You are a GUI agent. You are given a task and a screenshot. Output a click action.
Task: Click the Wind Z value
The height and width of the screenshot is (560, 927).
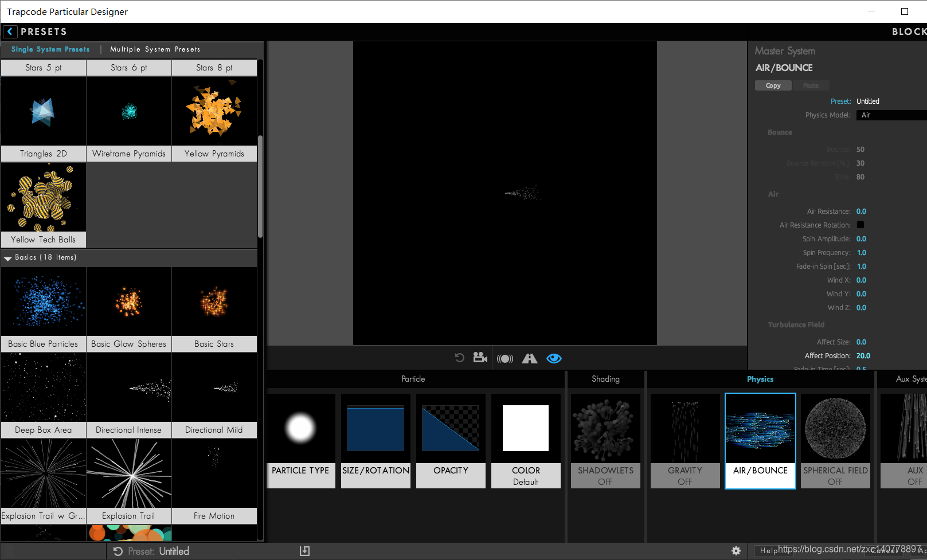[861, 308]
